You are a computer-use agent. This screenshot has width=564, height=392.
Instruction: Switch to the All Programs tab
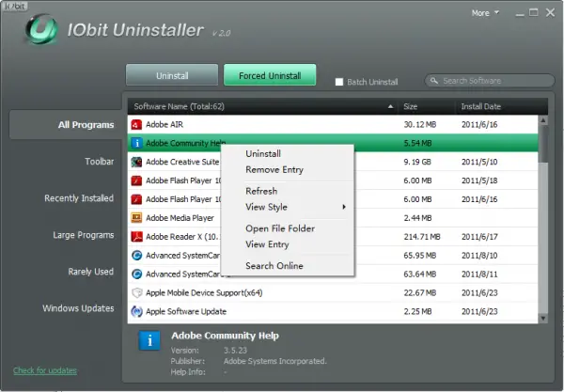pos(66,125)
